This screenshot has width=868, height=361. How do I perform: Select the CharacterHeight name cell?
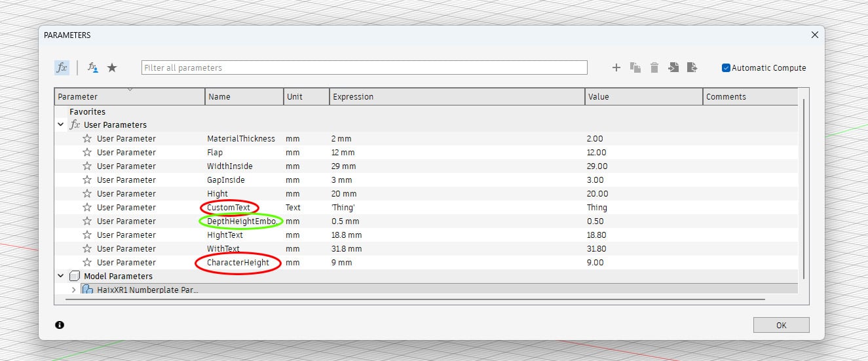238,263
